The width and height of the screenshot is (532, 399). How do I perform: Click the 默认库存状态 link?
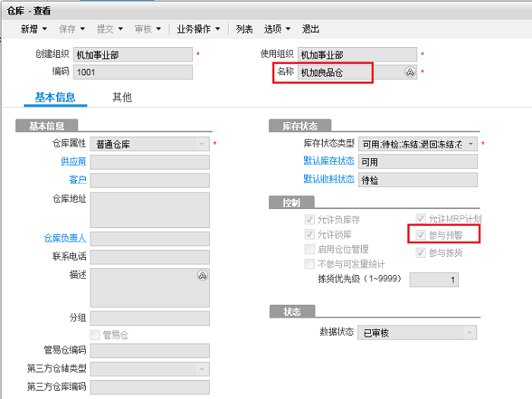click(x=328, y=161)
